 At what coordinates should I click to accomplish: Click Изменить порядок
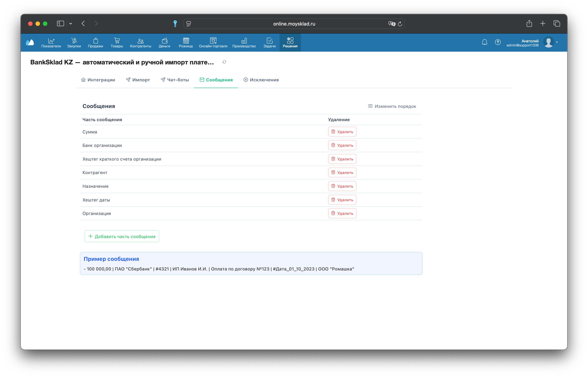click(x=392, y=106)
